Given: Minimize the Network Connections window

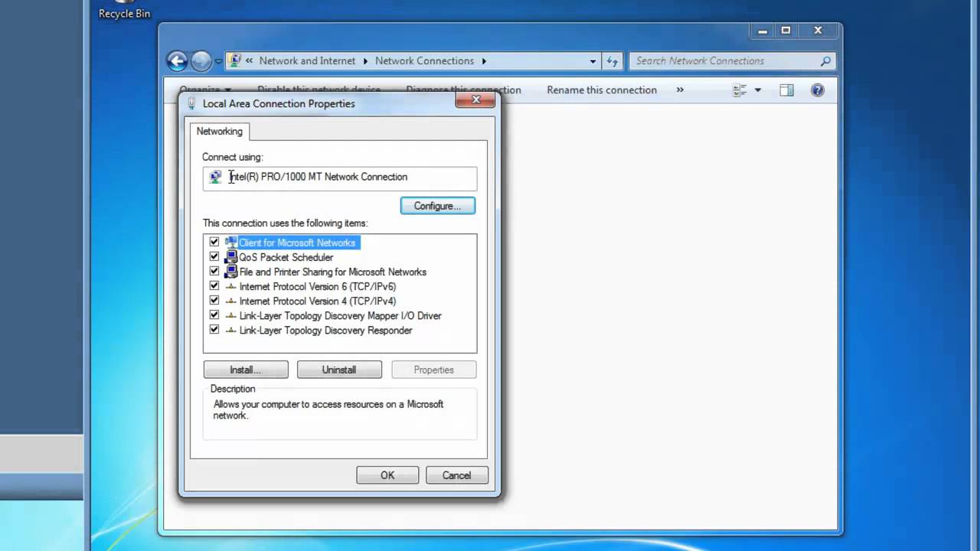Looking at the screenshot, I should tap(763, 31).
